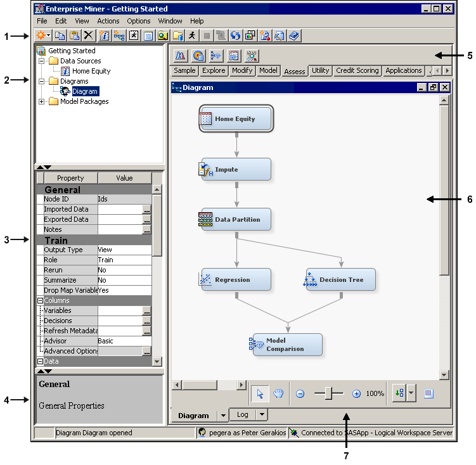
Task: Click the Run (running man) toolbar icon
Action: (x=192, y=35)
